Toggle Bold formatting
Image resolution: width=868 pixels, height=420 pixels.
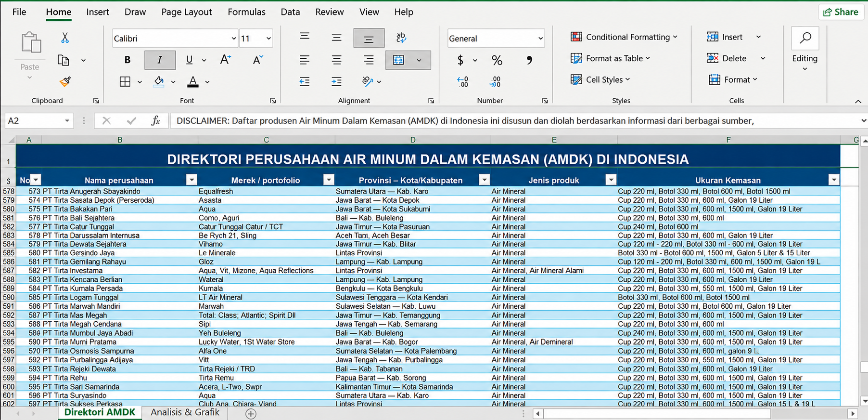click(128, 60)
